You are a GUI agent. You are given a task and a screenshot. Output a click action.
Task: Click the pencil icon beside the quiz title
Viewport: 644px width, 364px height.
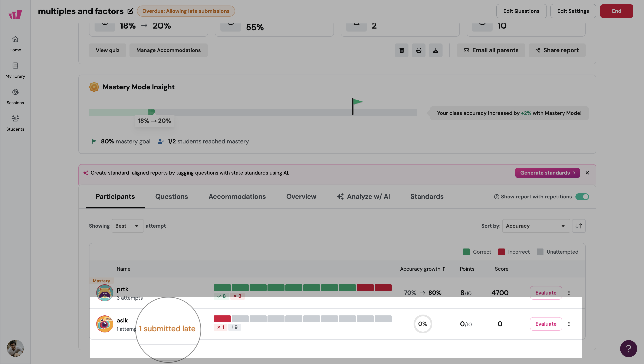pos(130,11)
